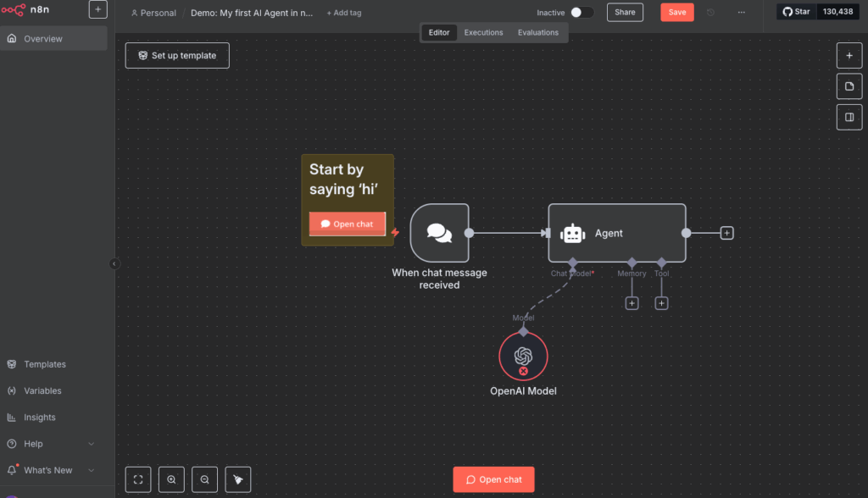Add a Memory to the Agent node
Screen dimensions: 868x498
point(632,302)
